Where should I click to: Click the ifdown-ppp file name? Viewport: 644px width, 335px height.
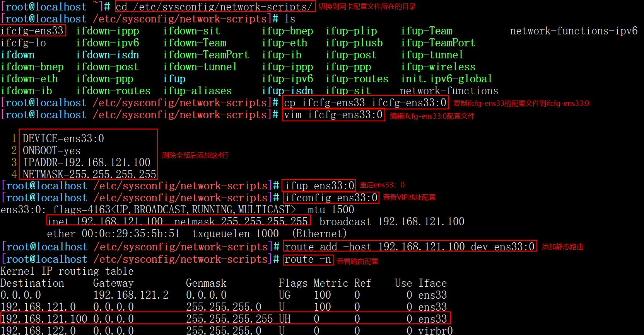click(104, 79)
